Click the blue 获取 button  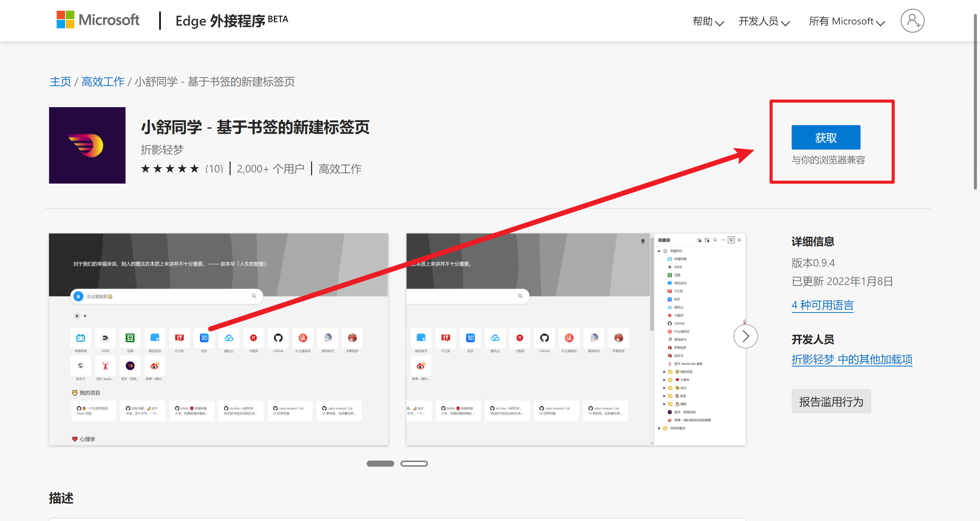click(x=826, y=137)
